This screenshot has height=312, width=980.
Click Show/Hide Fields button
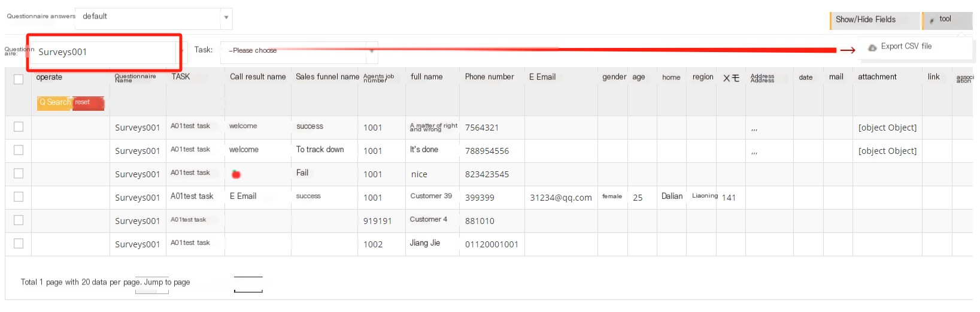click(x=874, y=20)
